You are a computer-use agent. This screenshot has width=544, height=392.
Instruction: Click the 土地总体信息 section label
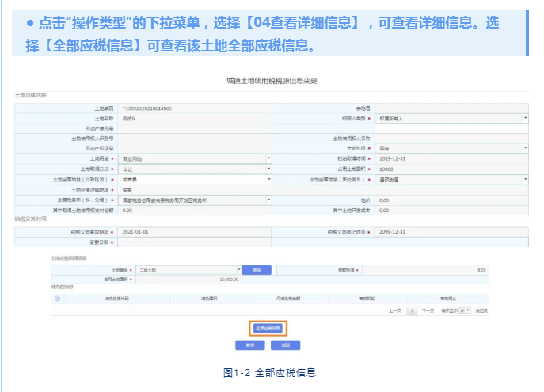[x=31, y=95]
